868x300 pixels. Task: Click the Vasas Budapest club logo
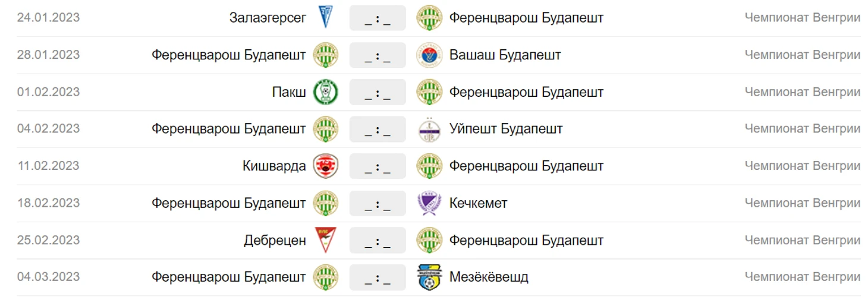click(429, 55)
